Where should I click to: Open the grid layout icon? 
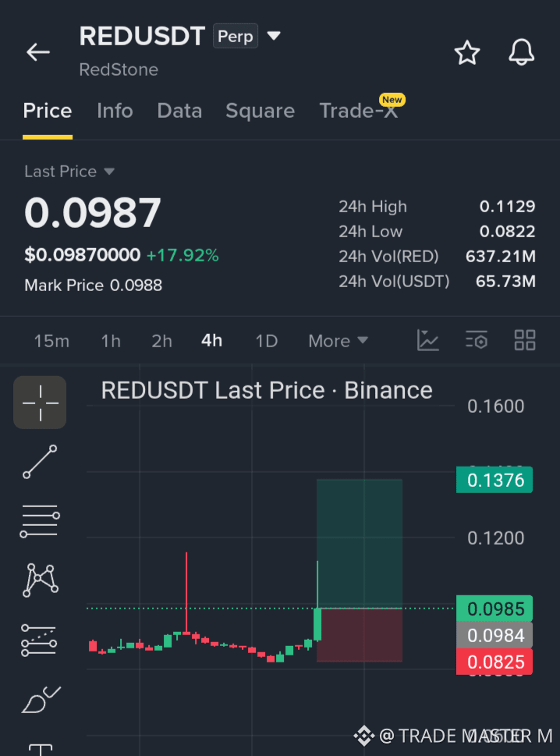coord(525,340)
